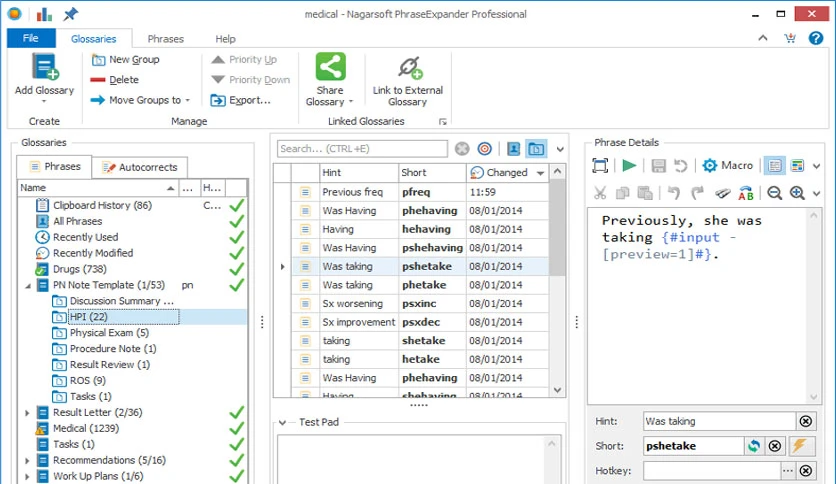
Task: Click the Undo arrow in editor toolbar
Action: point(674,193)
